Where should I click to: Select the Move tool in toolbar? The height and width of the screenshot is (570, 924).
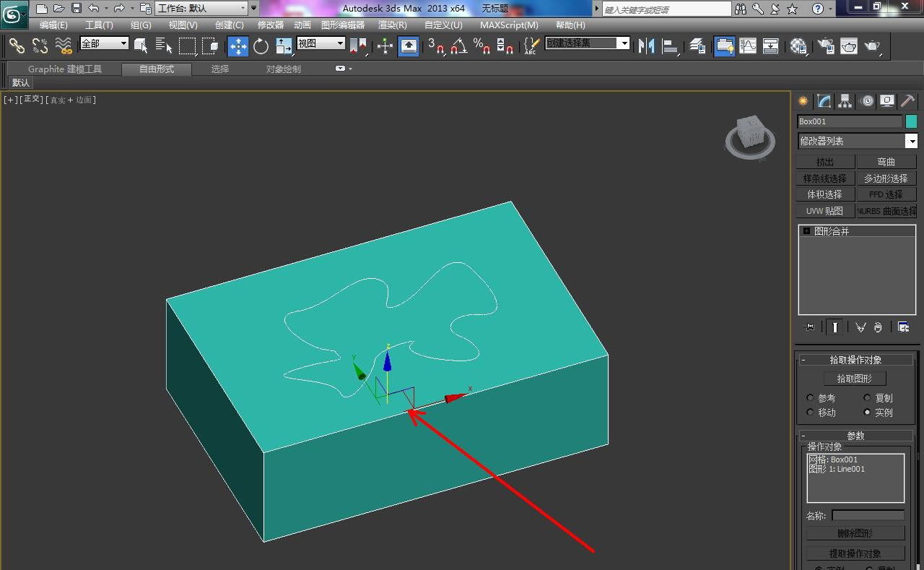(237, 46)
